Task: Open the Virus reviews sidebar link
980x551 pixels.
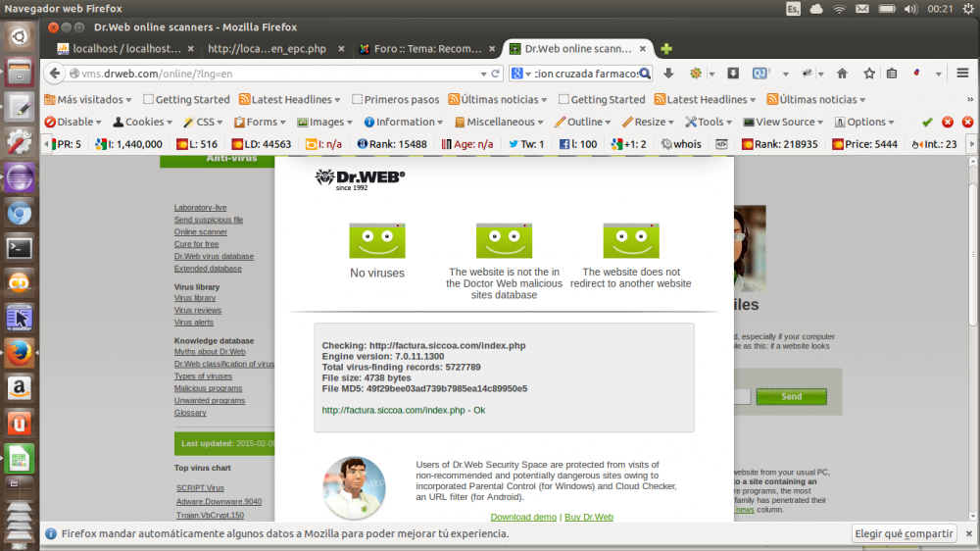Action: coord(198,310)
